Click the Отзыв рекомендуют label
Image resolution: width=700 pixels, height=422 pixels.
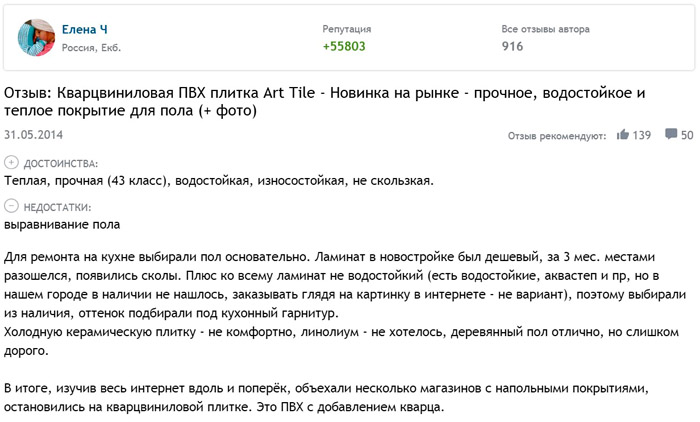pos(557,135)
